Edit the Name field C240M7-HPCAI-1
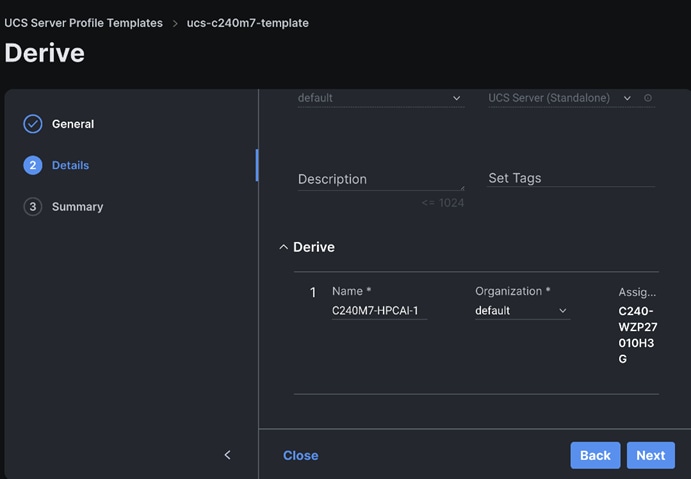The height and width of the screenshot is (479, 691). [379, 311]
